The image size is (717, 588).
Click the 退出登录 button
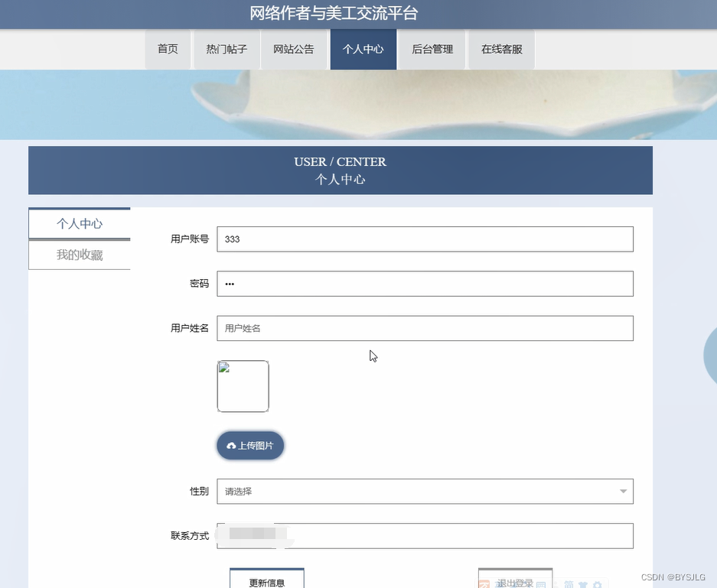point(515,579)
